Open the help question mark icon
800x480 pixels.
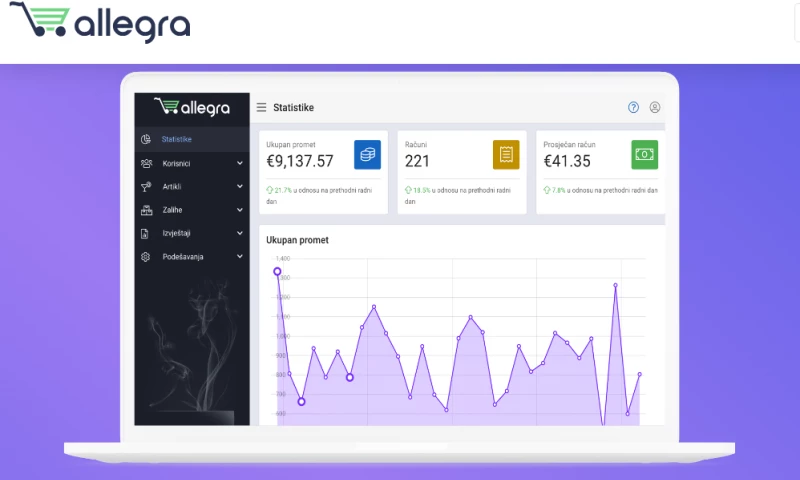click(633, 107)
